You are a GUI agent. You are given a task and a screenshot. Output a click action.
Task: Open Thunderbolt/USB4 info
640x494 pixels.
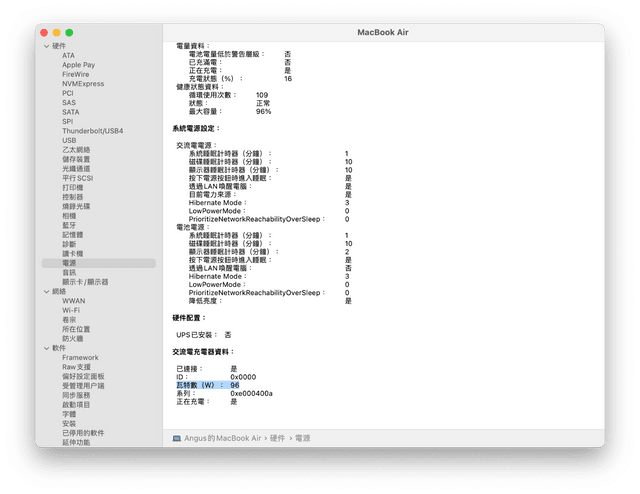[93, 131]
